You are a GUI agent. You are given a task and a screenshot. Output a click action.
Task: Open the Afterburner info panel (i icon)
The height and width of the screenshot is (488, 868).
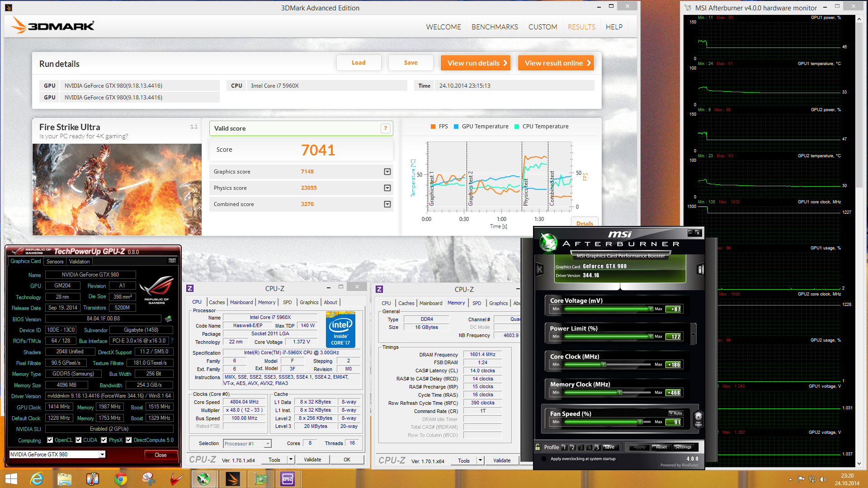(x=700, y=270)
